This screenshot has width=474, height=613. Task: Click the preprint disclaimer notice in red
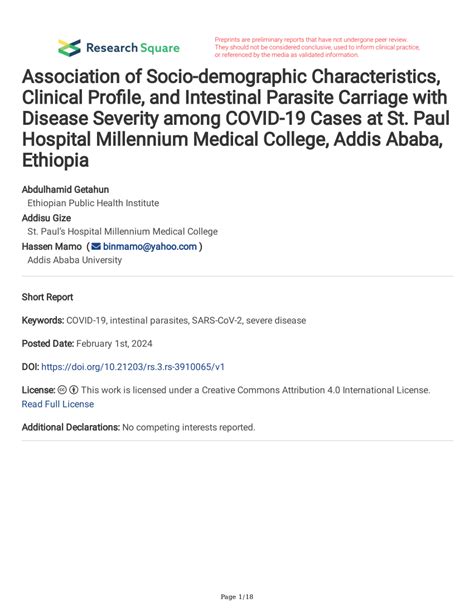tap(317, 47)
